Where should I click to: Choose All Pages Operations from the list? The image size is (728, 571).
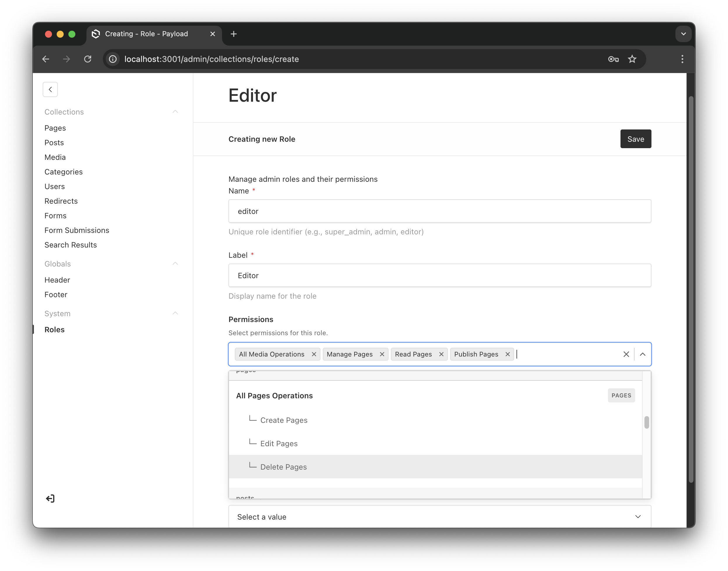pos(274,395)
